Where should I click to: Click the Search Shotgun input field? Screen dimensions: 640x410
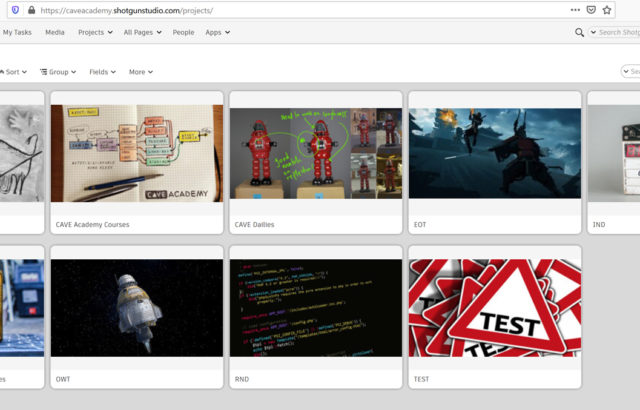coord(618,32)
